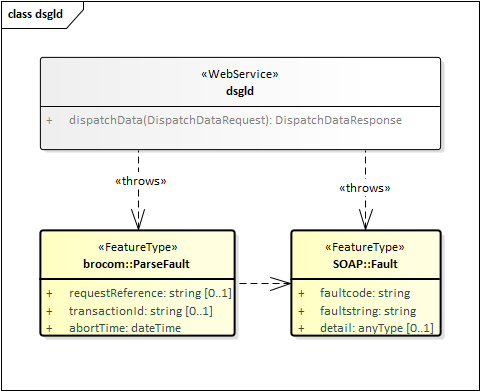Click the abortTime dateTime attribute
The image size is (480, 391).
click(x=125, y=328)
